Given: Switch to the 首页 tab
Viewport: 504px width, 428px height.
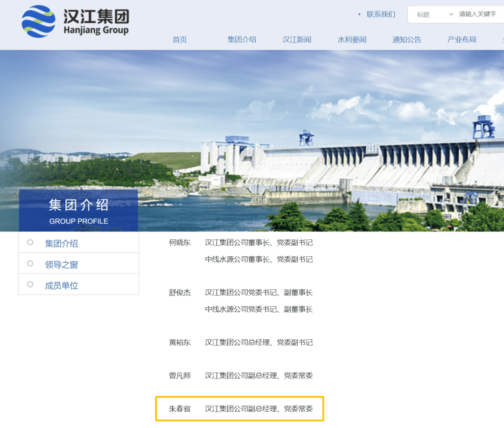Looking at the screenshot, I should coord(179,40).
